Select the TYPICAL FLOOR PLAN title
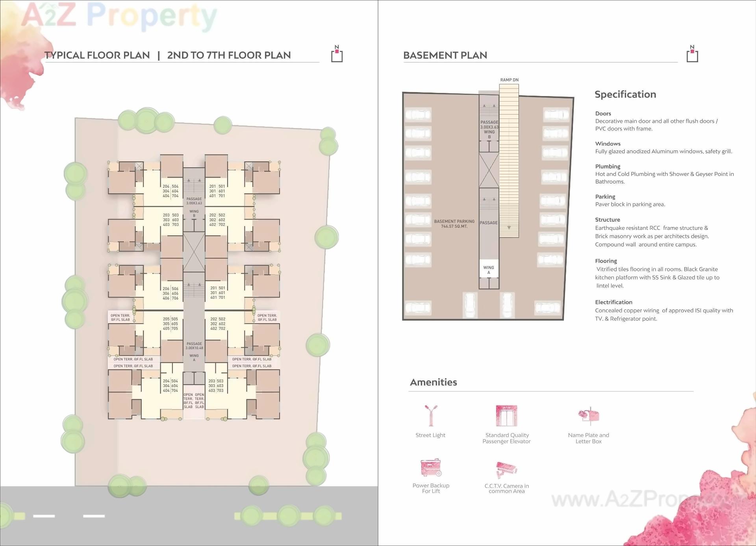 click(97, 56)
